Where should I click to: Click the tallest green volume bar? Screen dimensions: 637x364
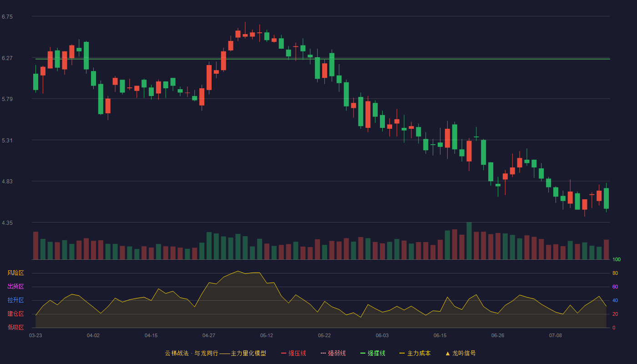click(469, 241)
